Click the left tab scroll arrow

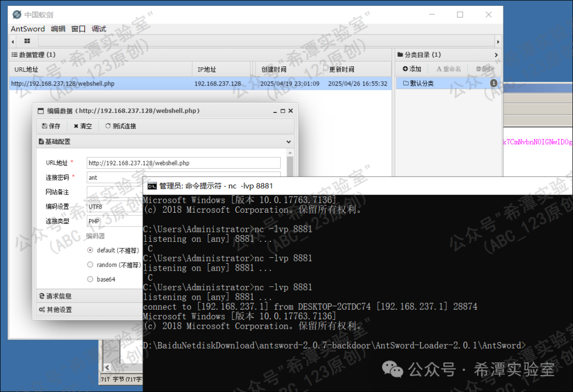click(x=13, y=42)
